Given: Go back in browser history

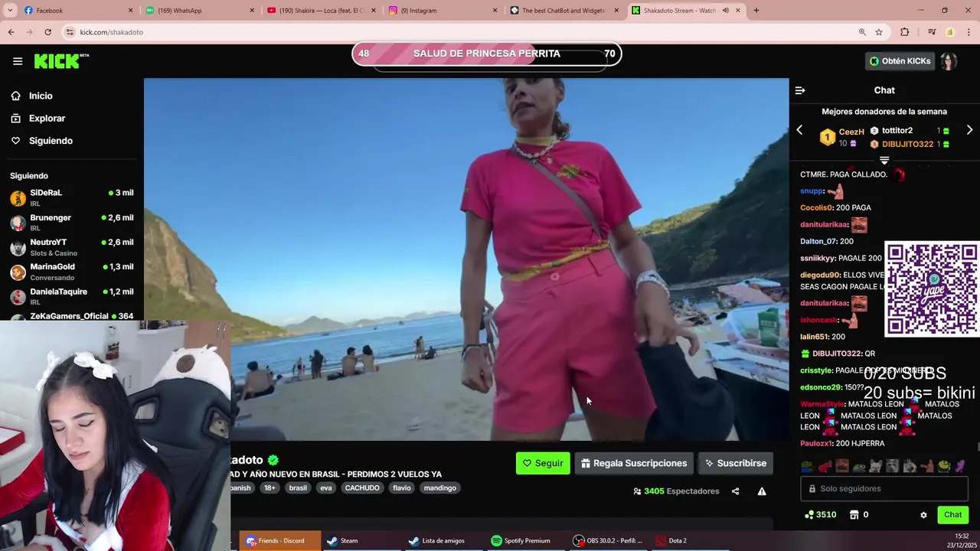Looking at the screenshot, I should 11,32.
